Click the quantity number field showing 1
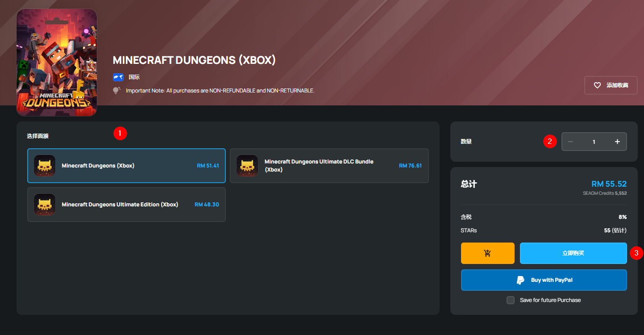Viewport: 644px width, 335px height. click(x=594, y=142)
